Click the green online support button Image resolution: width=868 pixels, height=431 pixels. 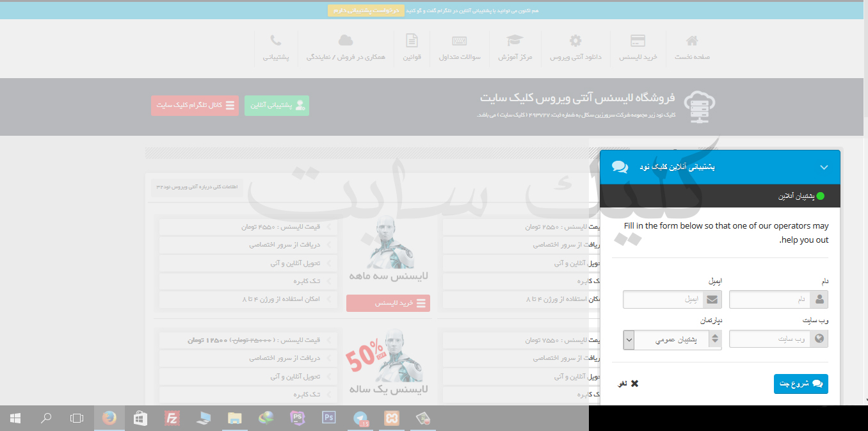coord(277,106)
